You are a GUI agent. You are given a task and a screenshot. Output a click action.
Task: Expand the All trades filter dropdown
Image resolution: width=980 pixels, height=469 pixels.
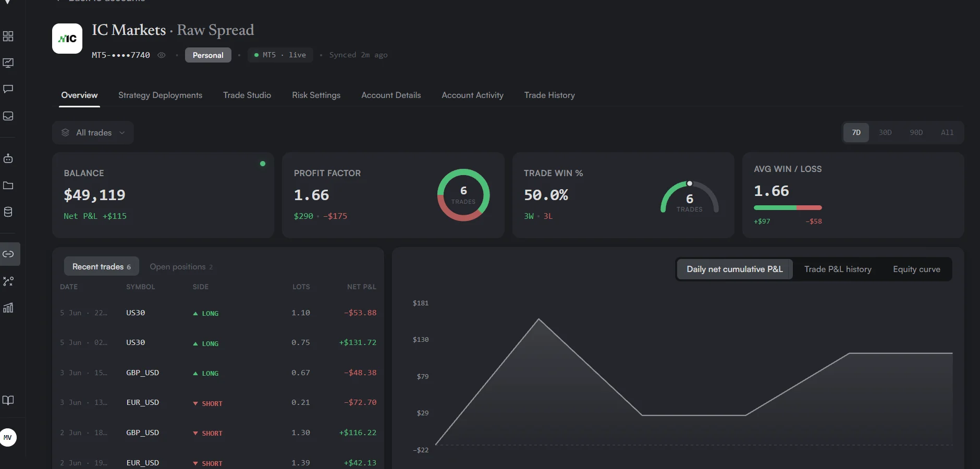point(93,133)
